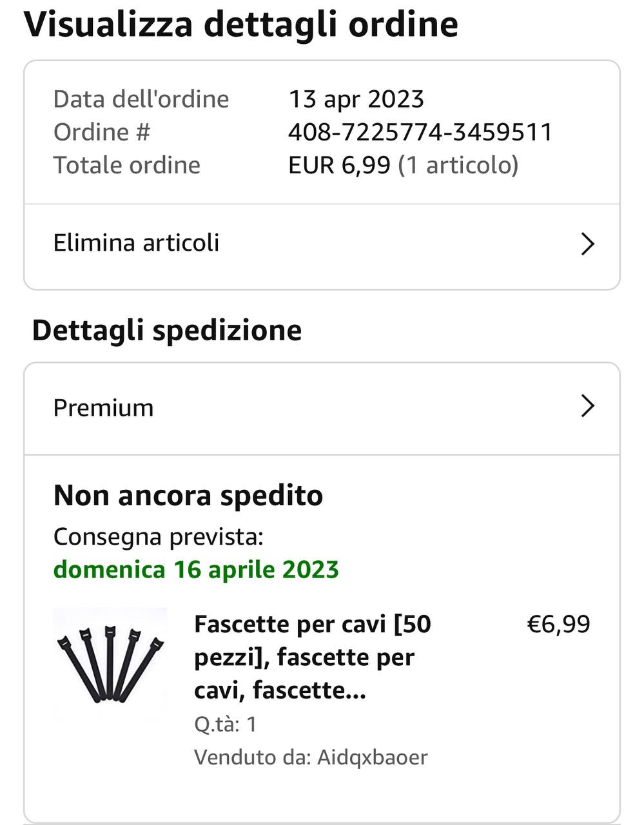Open the Fascette per cavi product title
Image resolution: width=644 pixels, height=825 pixels.
(x=313, y=657)
